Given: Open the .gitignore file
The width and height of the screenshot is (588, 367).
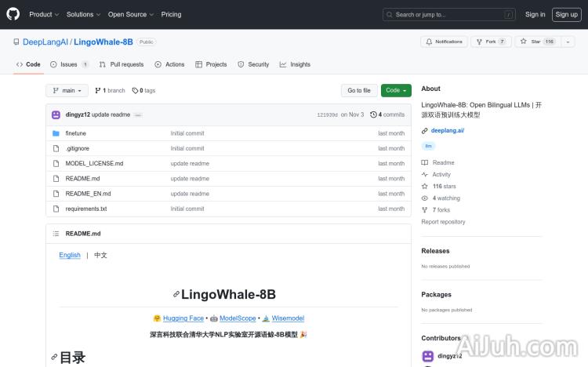Looking at the screenshot, I should click(x=78, y=148).
